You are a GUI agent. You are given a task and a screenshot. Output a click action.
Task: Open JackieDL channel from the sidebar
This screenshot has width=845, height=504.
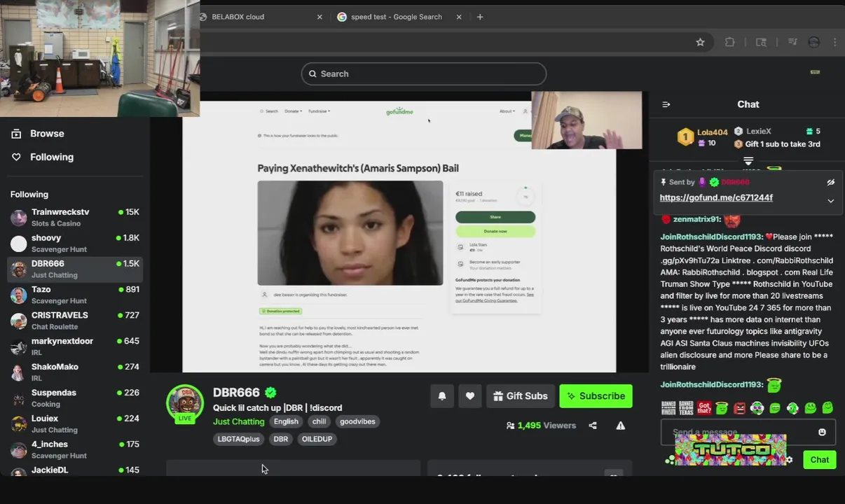coord(75,470)
